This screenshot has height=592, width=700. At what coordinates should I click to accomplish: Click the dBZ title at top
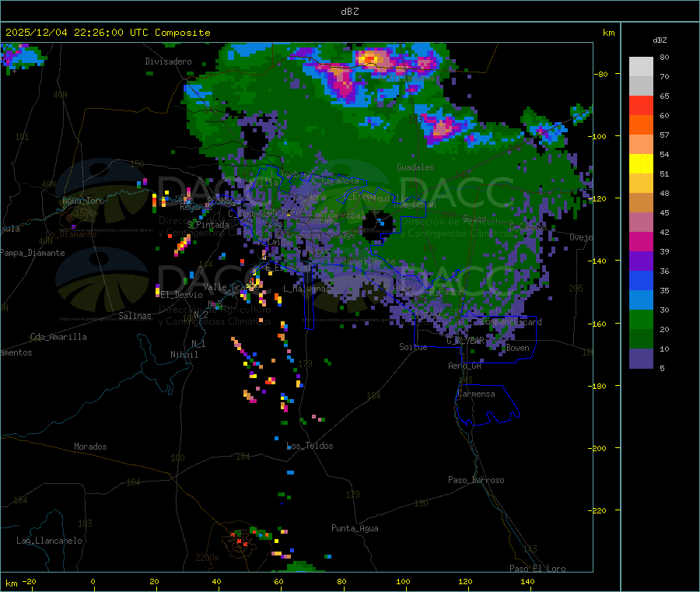[x=349, y=12]
